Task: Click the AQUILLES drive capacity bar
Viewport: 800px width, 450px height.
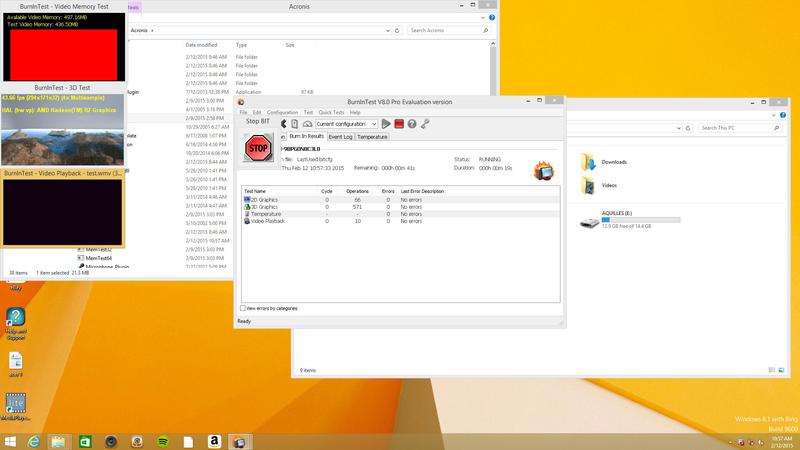Action: click(x=641, y=220)
